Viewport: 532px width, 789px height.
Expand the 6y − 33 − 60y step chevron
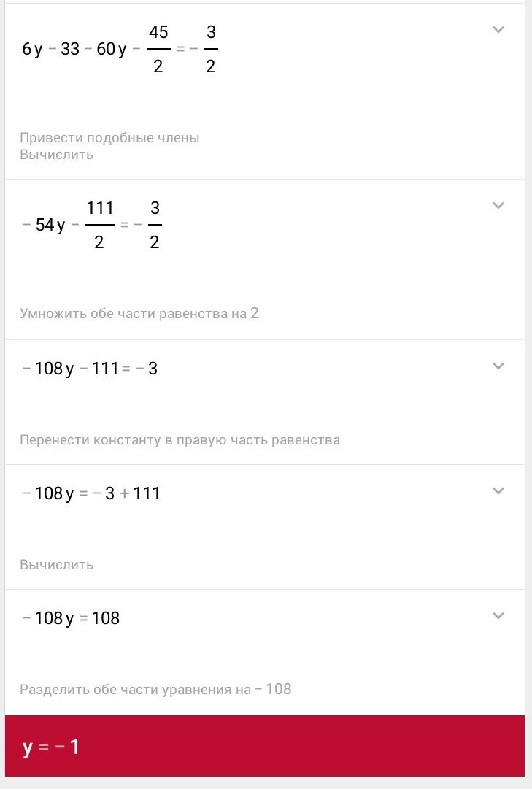[498, 30]
